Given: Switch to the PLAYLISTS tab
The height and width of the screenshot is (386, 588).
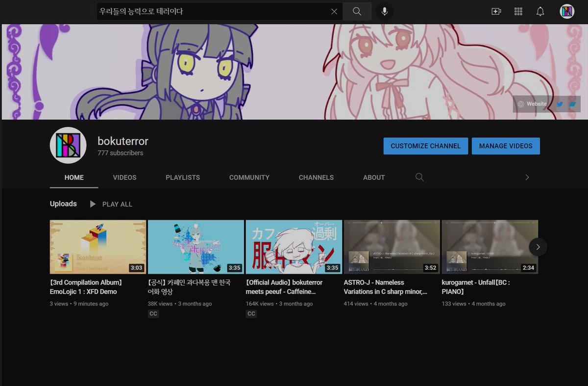Looking at the screenshot, I should (183, 177).
